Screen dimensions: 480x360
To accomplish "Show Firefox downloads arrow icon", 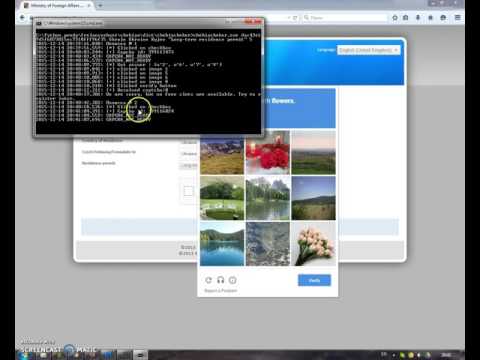I will point(418,18).
